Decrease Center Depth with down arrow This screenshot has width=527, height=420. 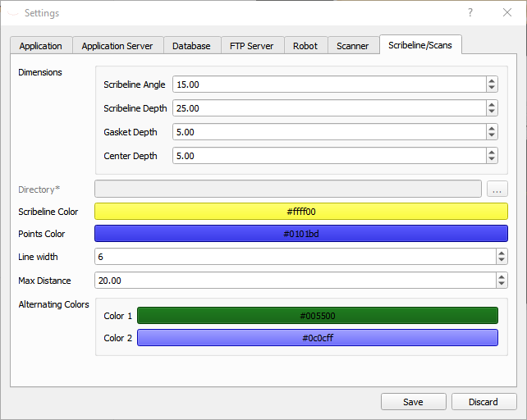click(492, 159)
